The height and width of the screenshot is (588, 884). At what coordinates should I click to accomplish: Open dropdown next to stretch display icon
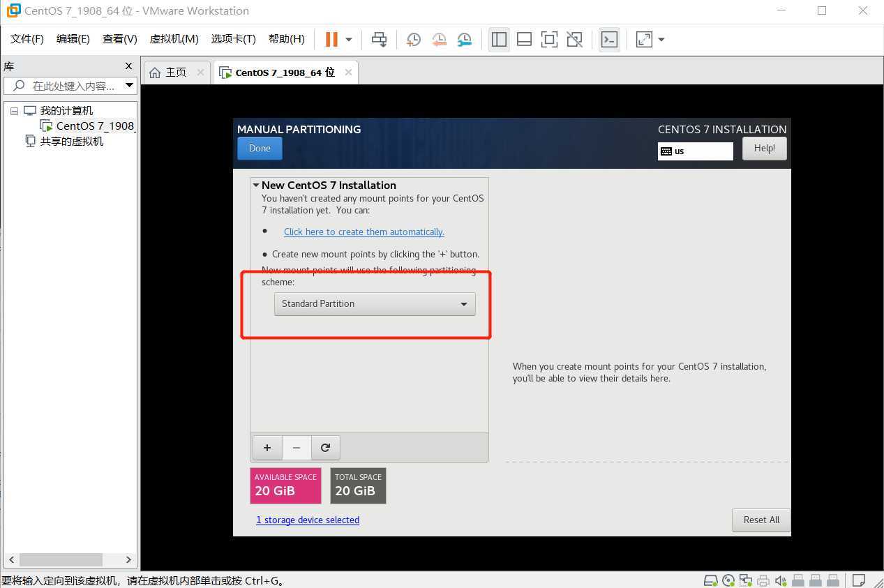coord(661,39)
